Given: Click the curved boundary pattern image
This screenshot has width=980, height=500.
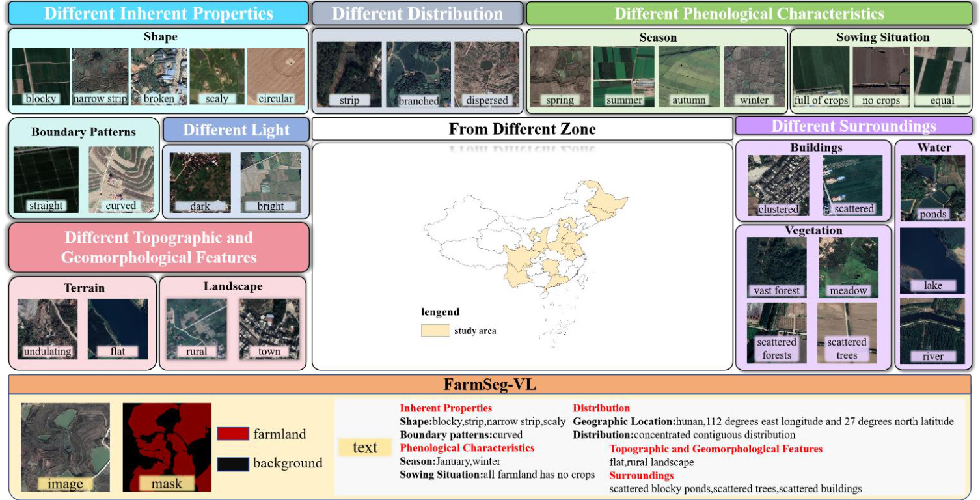Looking at the screenshot, I should coord(121,180).
